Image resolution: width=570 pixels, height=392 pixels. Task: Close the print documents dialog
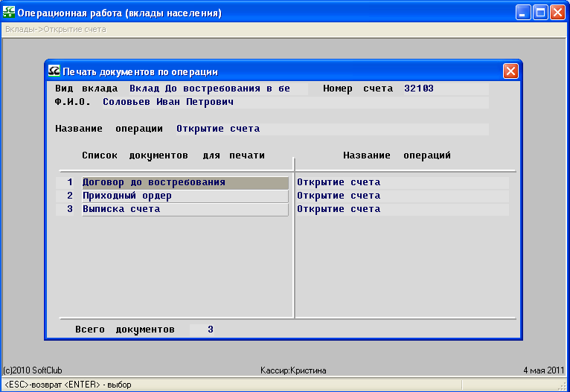pos(510,71)
